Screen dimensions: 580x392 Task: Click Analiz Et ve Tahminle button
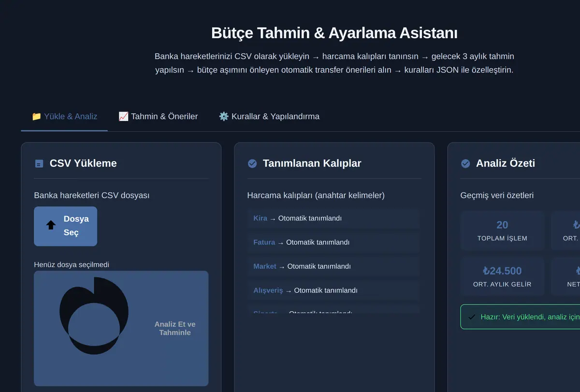pos(121,328)
